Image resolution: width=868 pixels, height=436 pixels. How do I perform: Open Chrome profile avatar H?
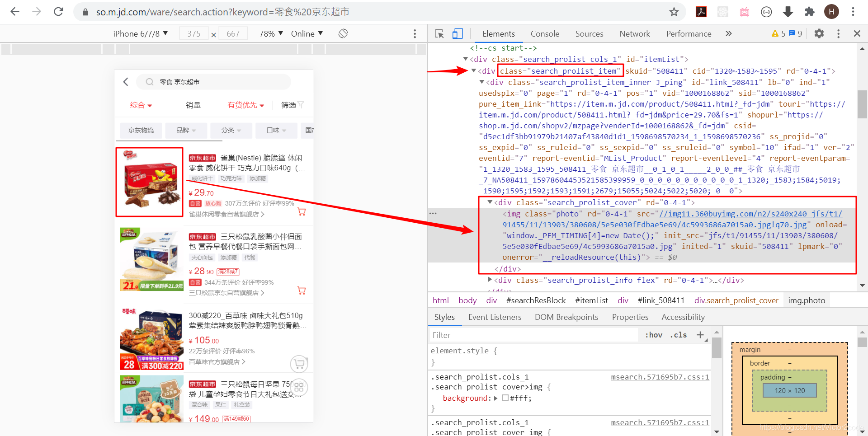click(x=831, y=12)
